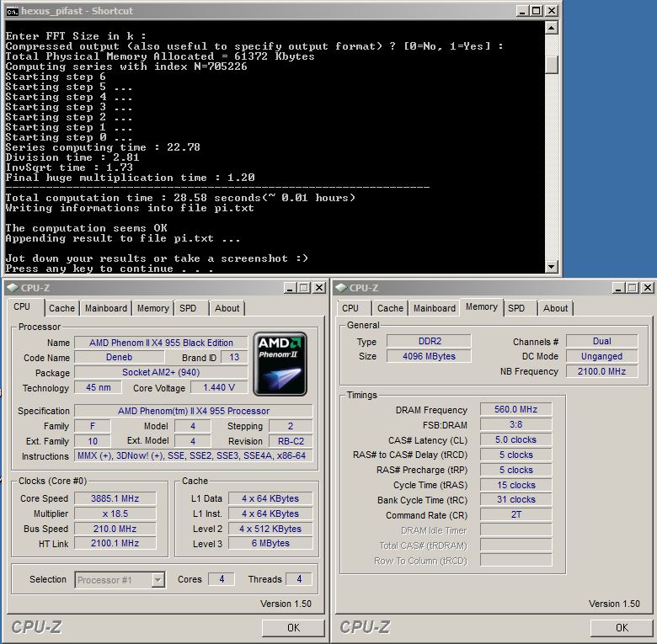The height and width of the screenshot is (644, 657).
Task: Click the Level 2 cache value 4 x 512 KBytes
Action: pos(270,529)
